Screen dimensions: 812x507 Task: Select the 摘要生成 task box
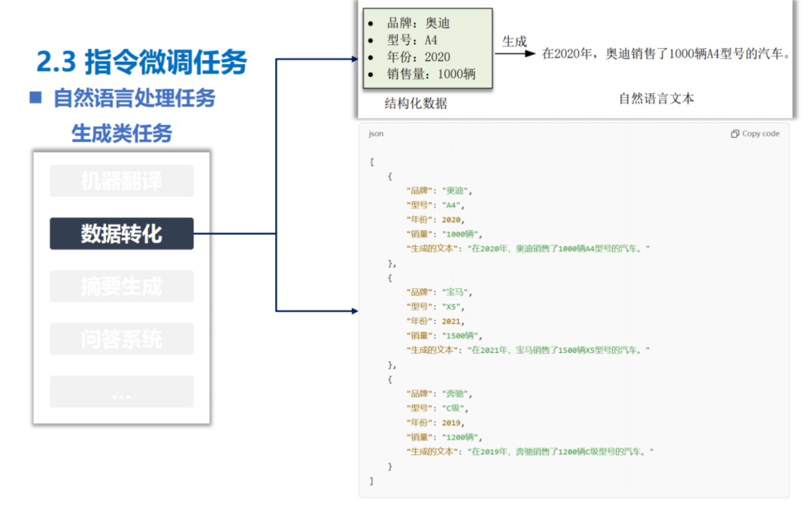point(122,286)
